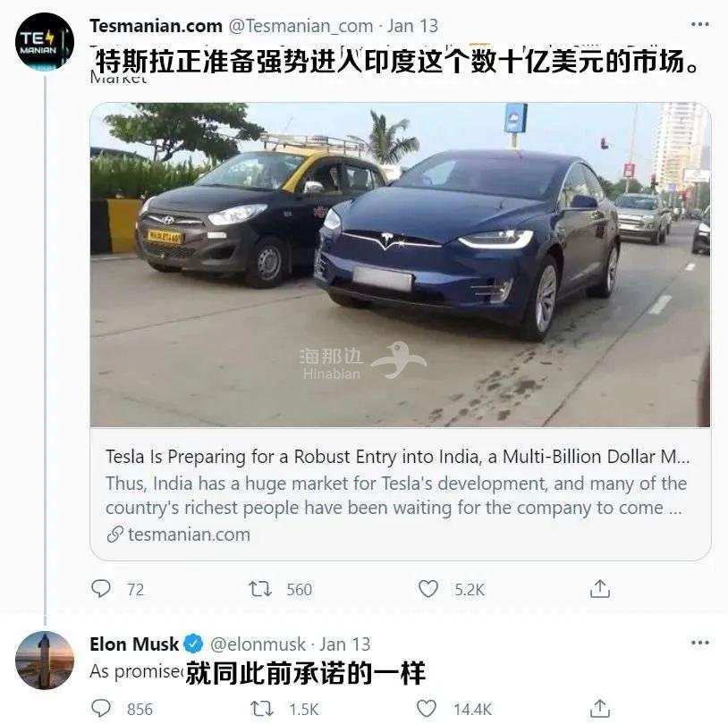The height and width of the screenshot is (724, 728).
Task: Retweet Elon Musk's reply
Action: [x=259, y=709]
